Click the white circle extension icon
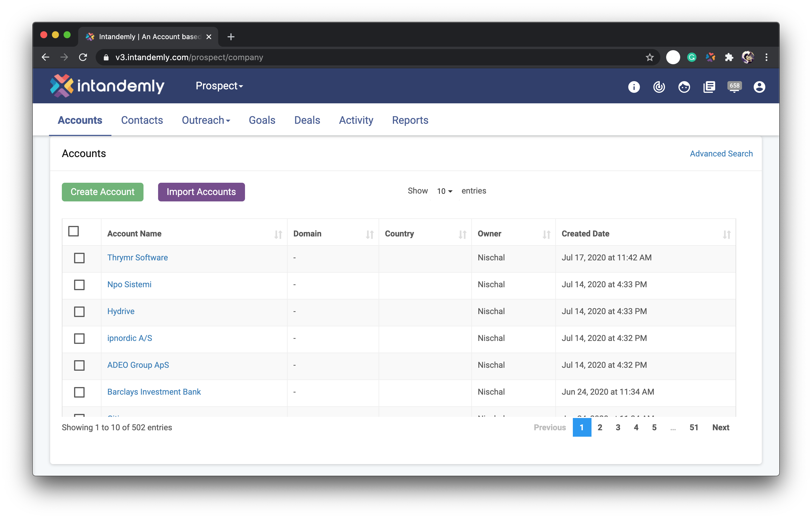The image size is (812, 519). (x=673, y=58)
